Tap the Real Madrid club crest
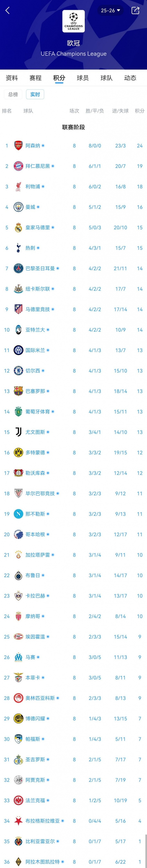Image resolution: width=147 pixels, height=868 pixels. (x=18, y=227)
